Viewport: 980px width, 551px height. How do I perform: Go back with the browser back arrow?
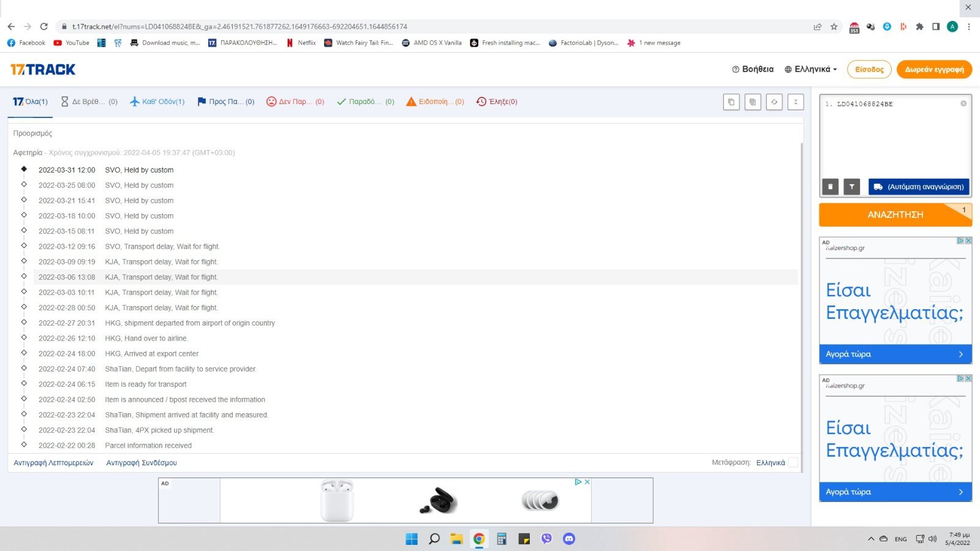coord(11,26)
